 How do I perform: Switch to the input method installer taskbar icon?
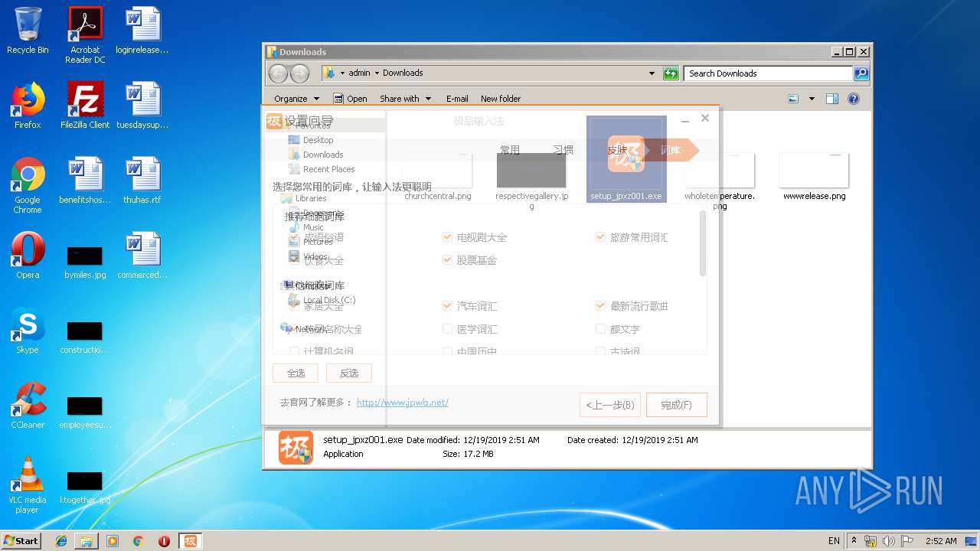click(191, 541)
